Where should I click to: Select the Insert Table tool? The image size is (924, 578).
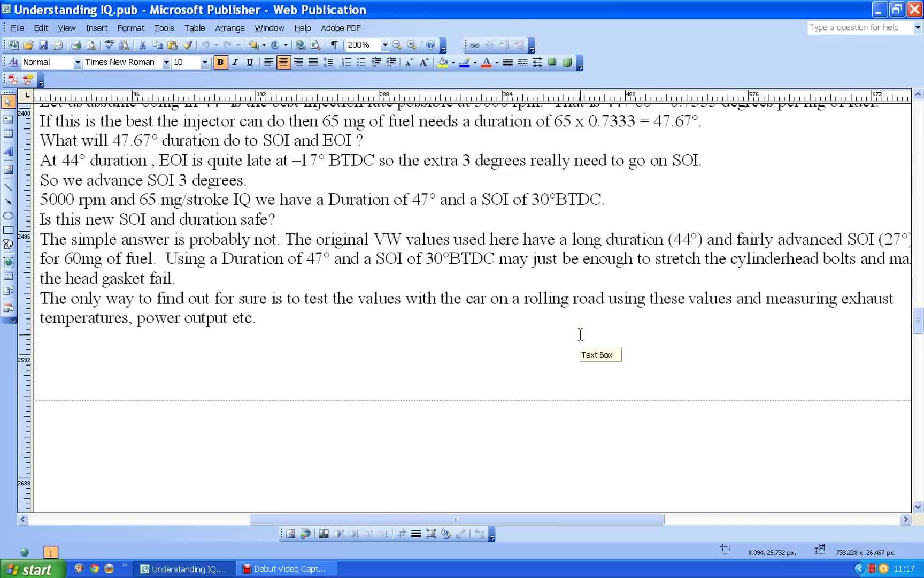click(x=8, y=134)
